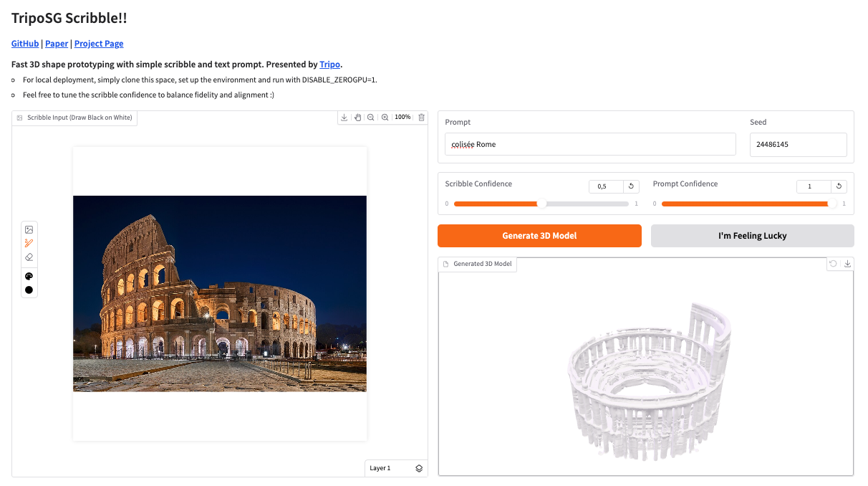
Task: Download the scribble canvas image
Action: coord(344,117)
